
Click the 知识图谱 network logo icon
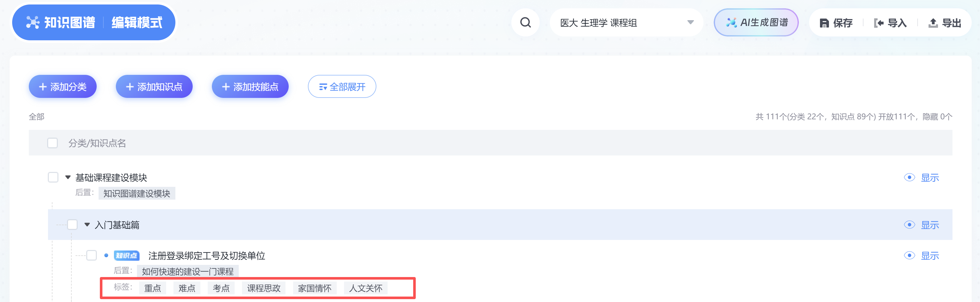pyautogui.click(x=33, y=22)
